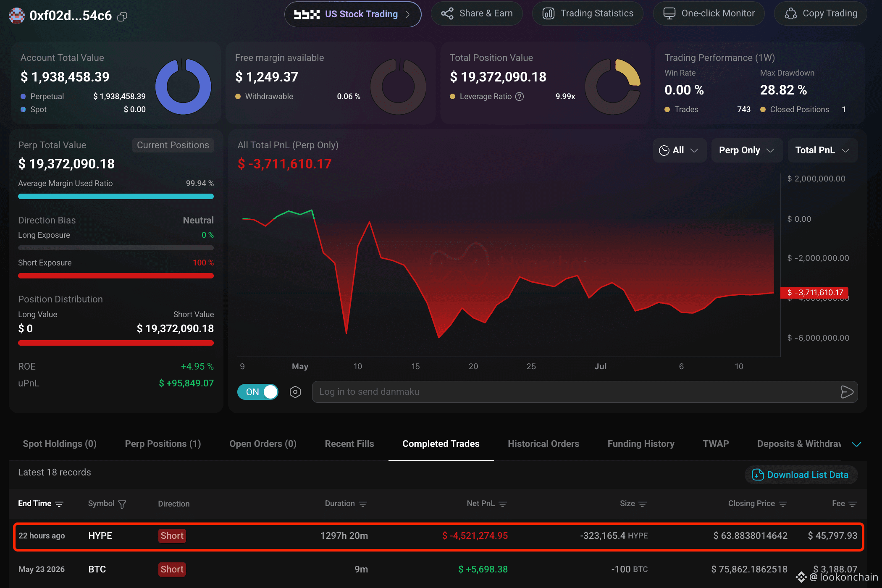Sort by Closing Price column icon
This screenshot has height=588, width=882.
click(783, 504)
